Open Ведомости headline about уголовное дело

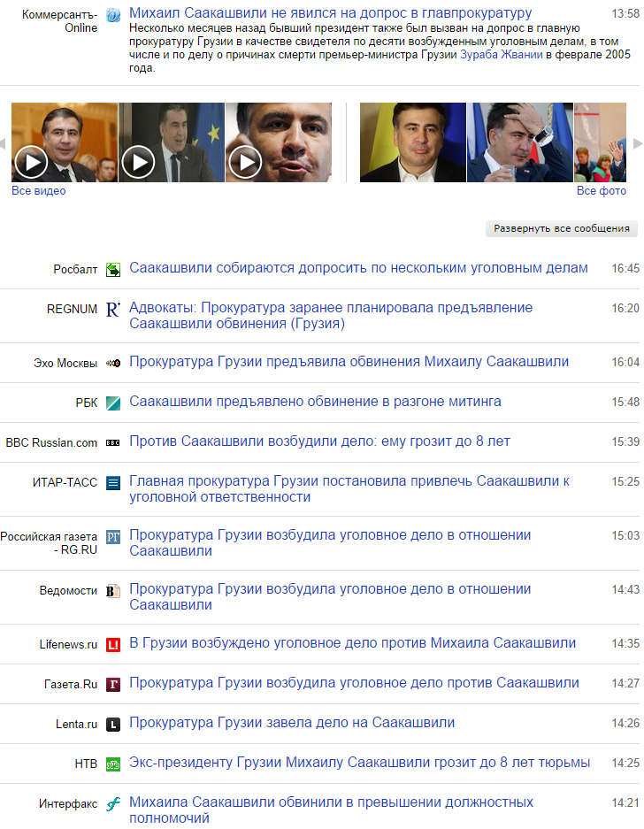tap(330, 596)
